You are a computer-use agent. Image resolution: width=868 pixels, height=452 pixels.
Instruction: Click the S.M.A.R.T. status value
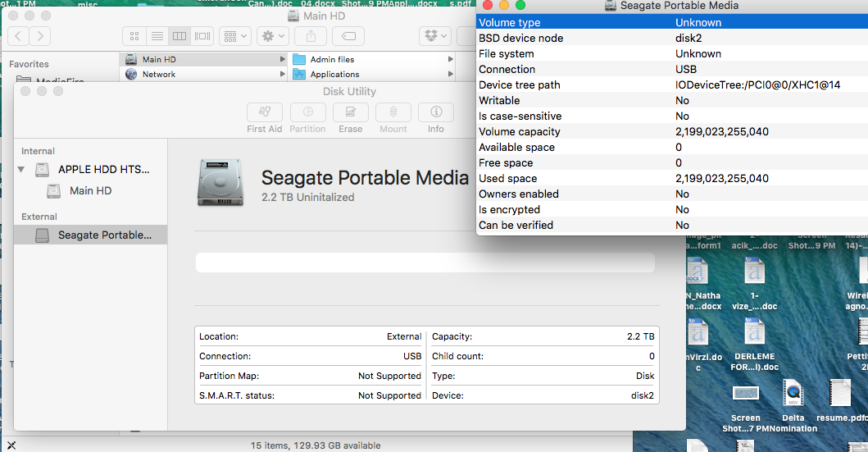point(389,395)
